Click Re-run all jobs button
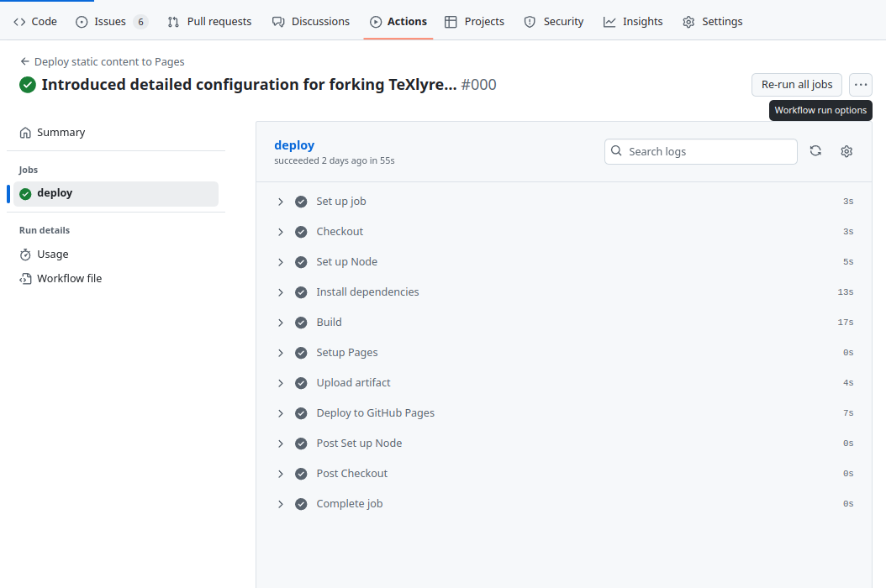Viewport: 886px width, 588px height. click(796, 85)
